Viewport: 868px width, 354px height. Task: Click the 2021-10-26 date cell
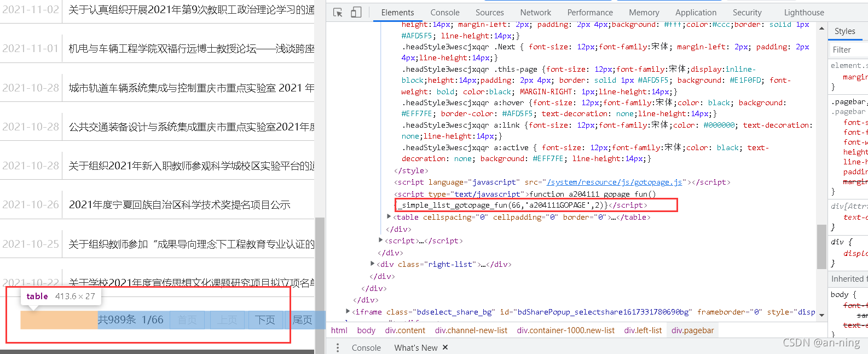point(31,204)
